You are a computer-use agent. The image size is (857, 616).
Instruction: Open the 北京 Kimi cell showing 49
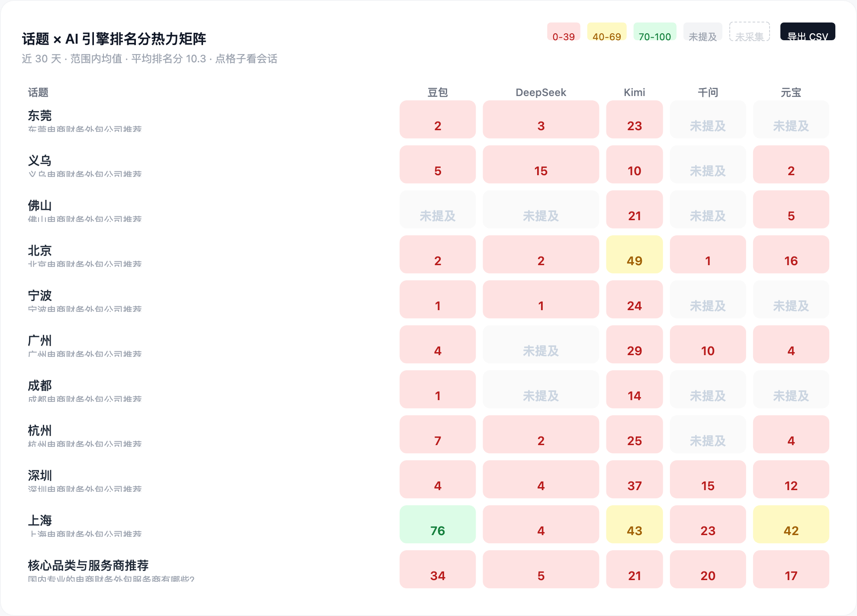click(x=635, y=254)
